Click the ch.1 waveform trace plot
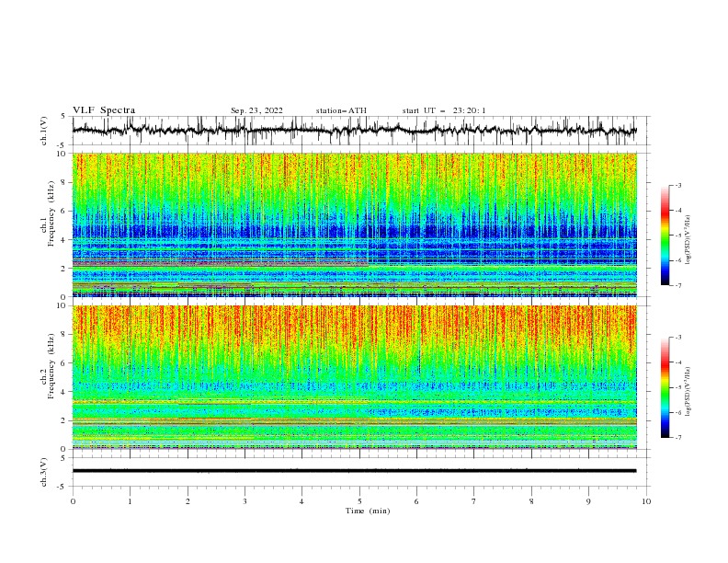Screen dimensions: 728x563 (x=354, y=131)
